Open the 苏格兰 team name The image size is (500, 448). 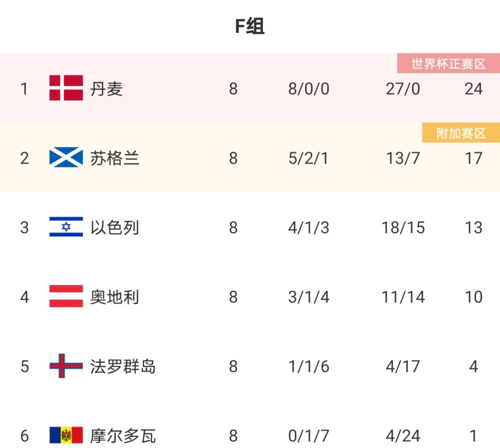(x=115, y=158)
